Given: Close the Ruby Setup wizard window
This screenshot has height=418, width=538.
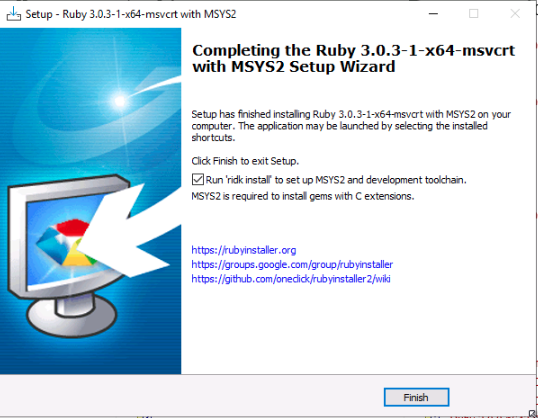Looking at the screenshot, I should pyautogui.click(x=515, y=14).
